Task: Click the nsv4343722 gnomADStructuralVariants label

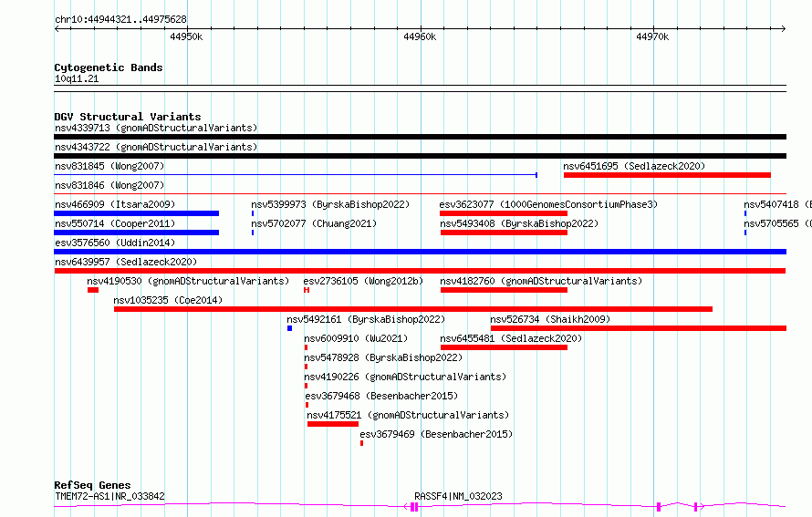Action: click(156, 147)
